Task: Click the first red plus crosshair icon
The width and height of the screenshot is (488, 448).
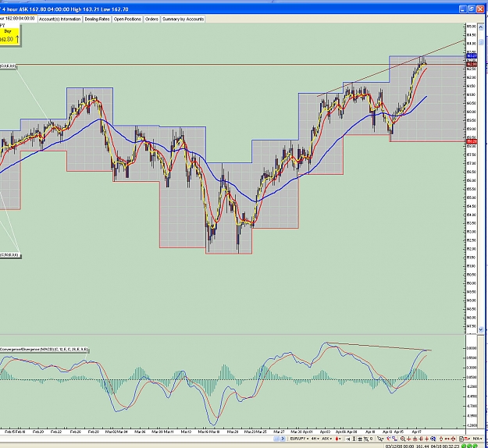Action: [408, 439]
